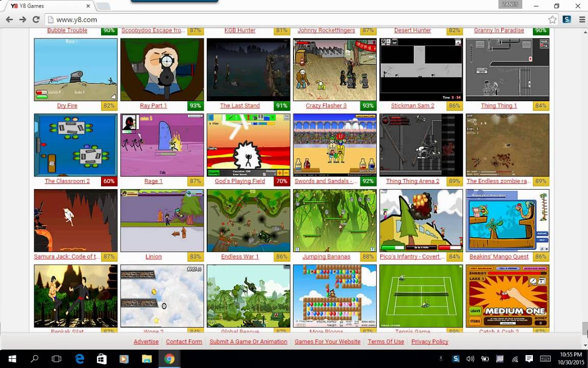Click the Pico's Infantry thumbnail
The height and width of the screenshot is (368, 588).
pyautogui.click(x=421, y=220)
